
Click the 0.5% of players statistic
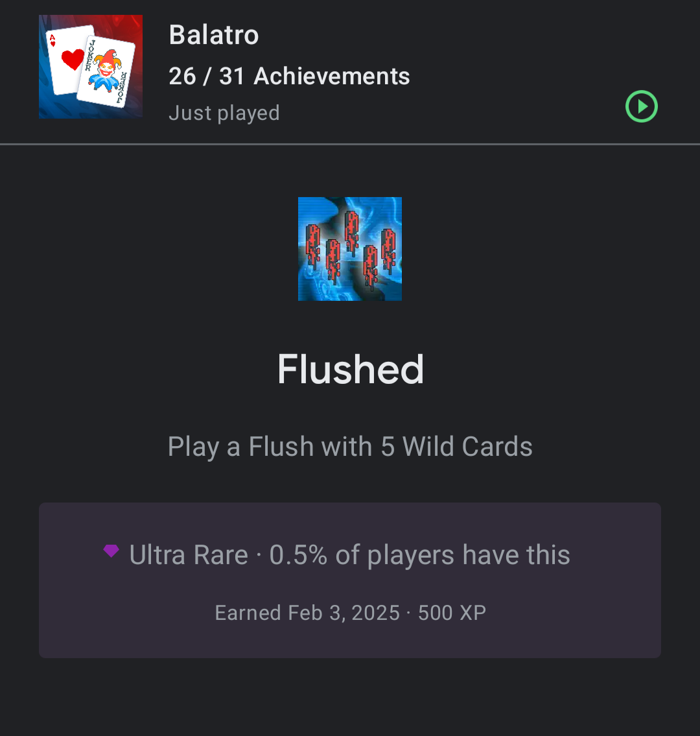coord(419,555)
